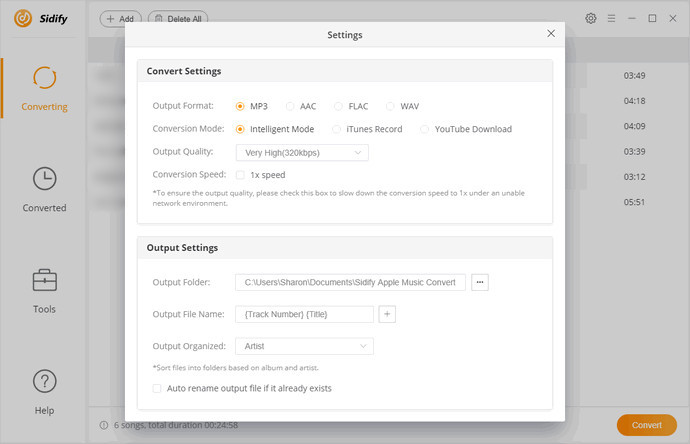Open the Converting section icon
Image resolution: width=690 pixels, height=444 pixels.
(x=44, y=78)
